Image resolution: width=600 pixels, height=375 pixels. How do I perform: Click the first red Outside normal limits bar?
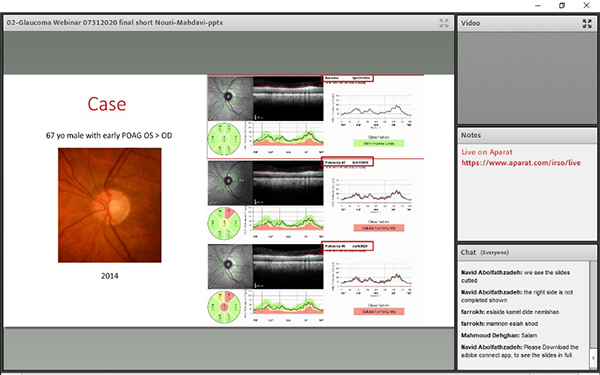(x=378, y=228)
